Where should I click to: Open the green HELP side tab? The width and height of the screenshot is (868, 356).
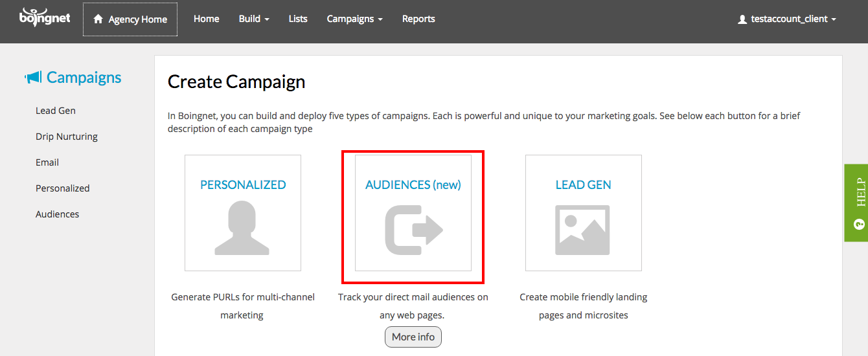856,203
